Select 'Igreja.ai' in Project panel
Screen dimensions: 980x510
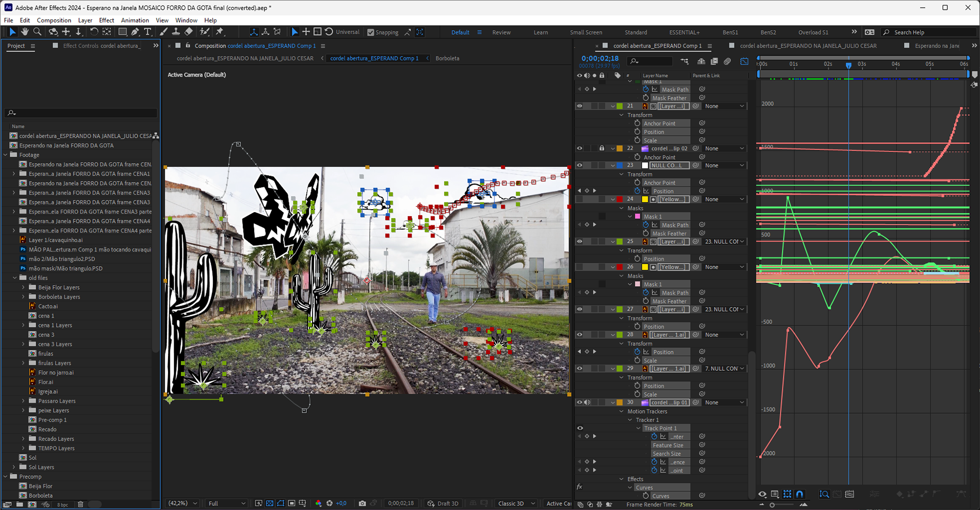[48, 392]
